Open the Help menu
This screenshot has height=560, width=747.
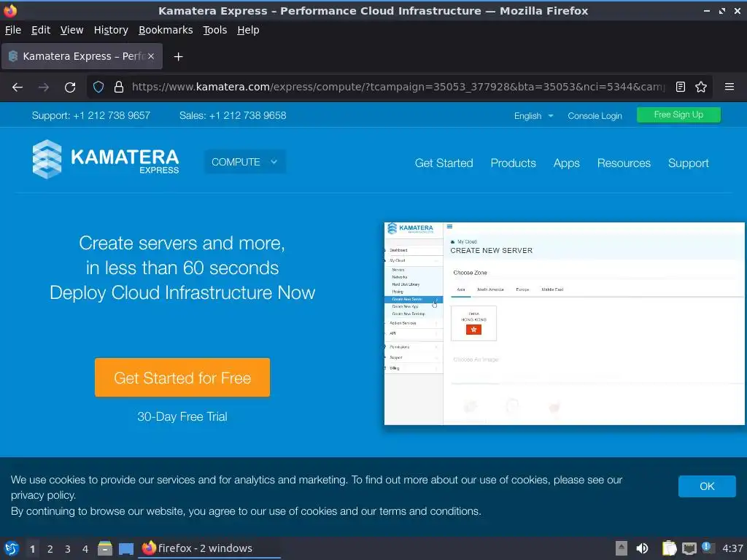click(x=248, y=30)
